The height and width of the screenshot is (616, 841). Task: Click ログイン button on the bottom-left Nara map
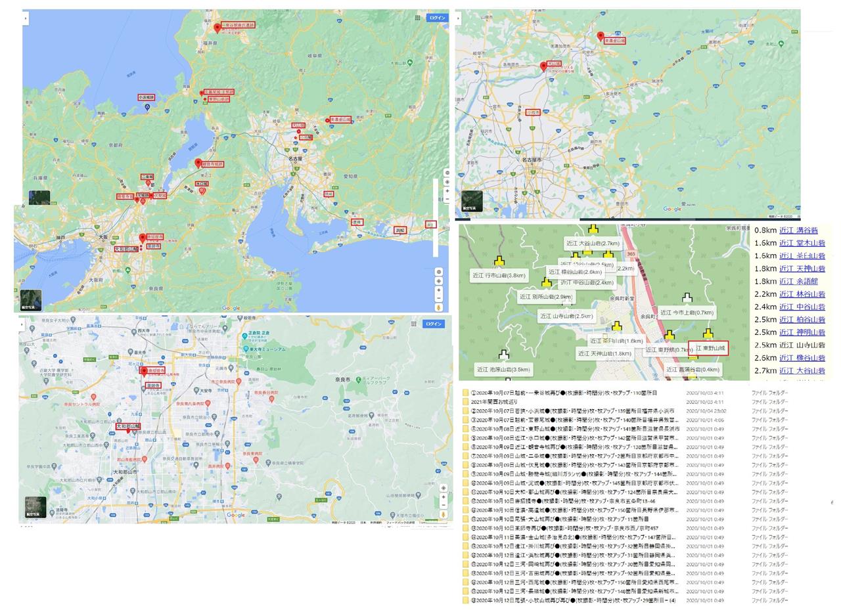point(434,324)
